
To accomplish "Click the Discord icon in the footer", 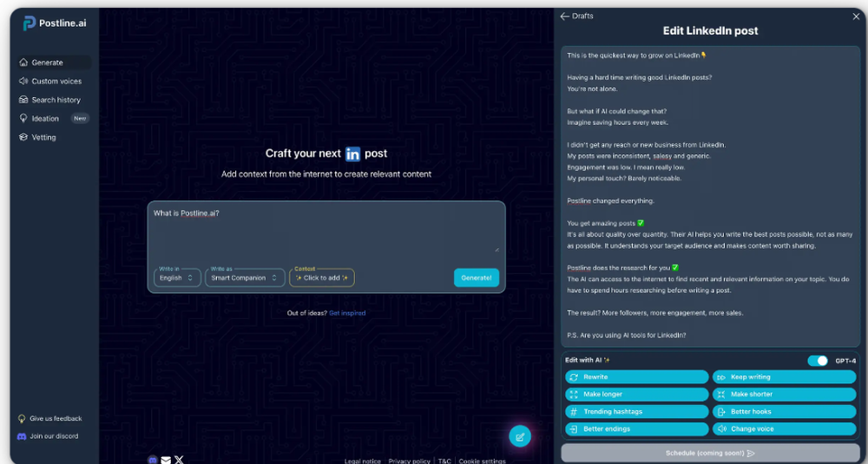I will 153,460.
